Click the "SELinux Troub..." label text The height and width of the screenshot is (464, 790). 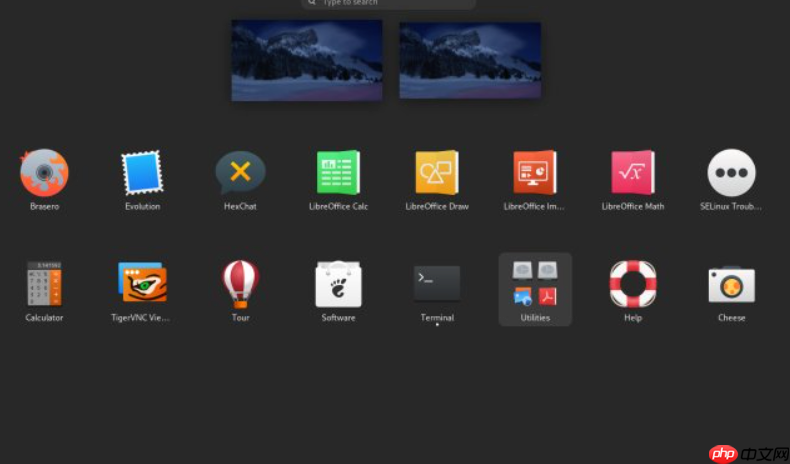click(731, 207)
